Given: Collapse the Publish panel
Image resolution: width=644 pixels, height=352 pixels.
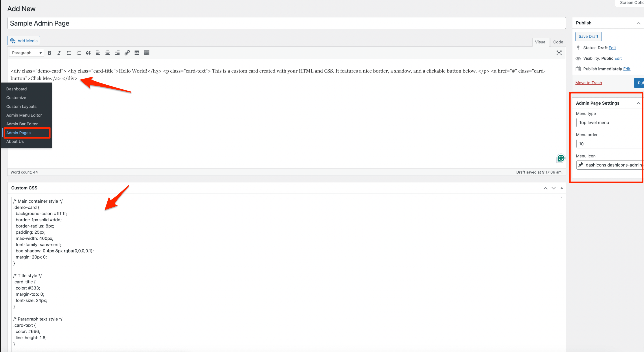Looking at the screenshot, I should tap(638, 23).
